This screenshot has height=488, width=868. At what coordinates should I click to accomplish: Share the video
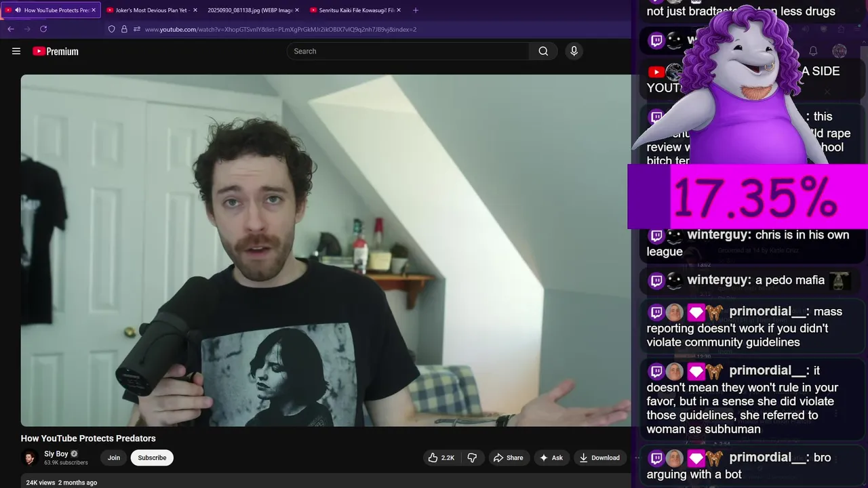click(x=508, y=457)
